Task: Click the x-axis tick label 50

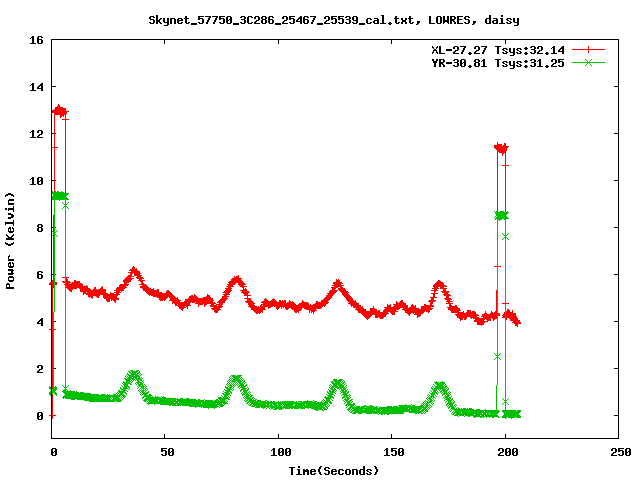Action: tap(167, 452)
